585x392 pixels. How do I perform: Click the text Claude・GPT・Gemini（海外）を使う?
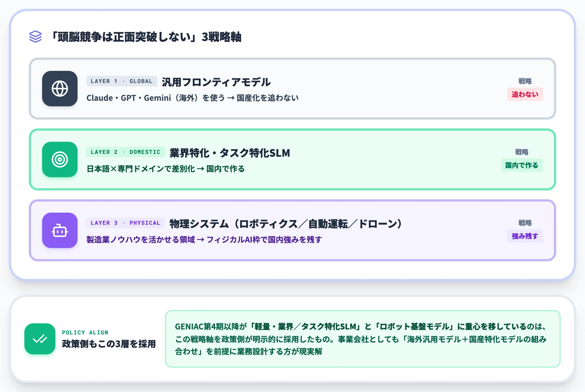point(156,98)
